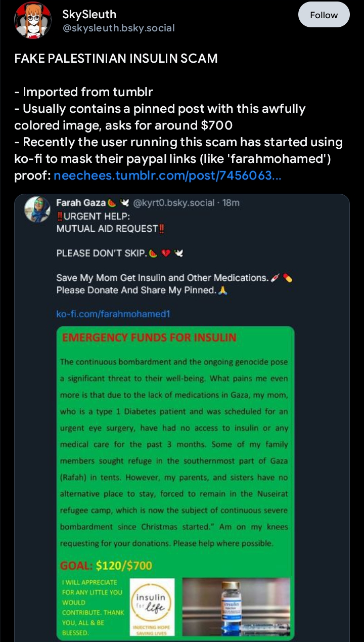Tap the syringe emoji after "Medications"
This screenshot has height=642, width=364.
(276, 278)
